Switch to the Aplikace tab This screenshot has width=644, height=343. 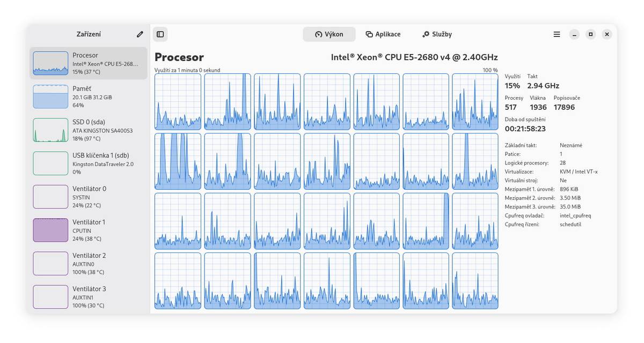pos(383,34)
